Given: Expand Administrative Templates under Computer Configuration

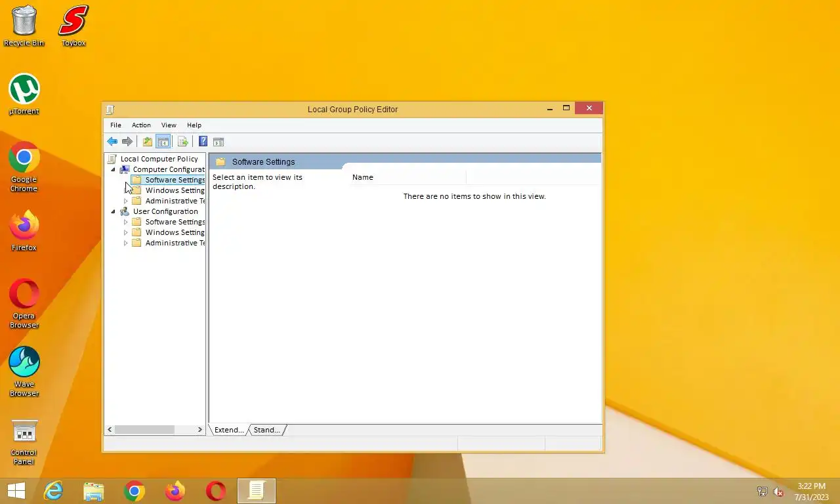Looking at the screenshot, I should 126,201.
